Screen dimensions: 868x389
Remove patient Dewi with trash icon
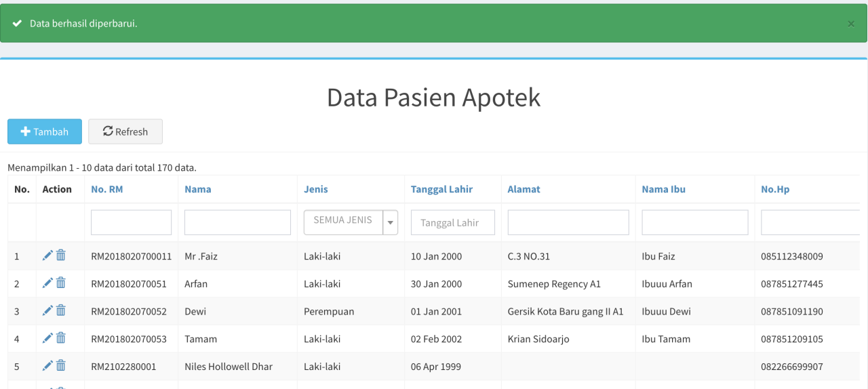(61, 310)
